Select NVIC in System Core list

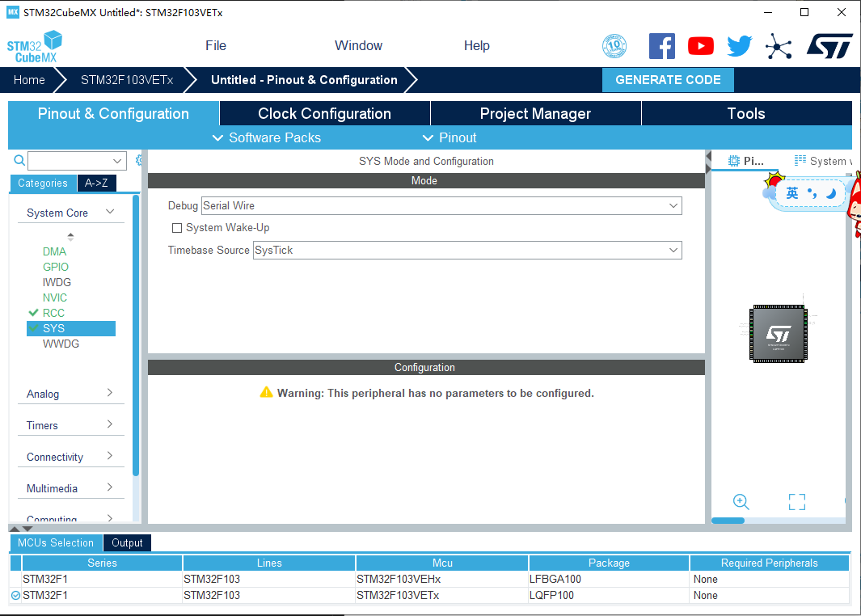tap(55, 297)
